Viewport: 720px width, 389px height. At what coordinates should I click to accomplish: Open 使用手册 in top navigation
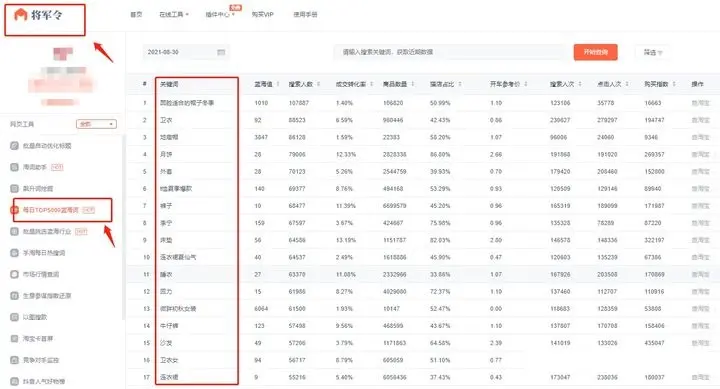point(305,15)
